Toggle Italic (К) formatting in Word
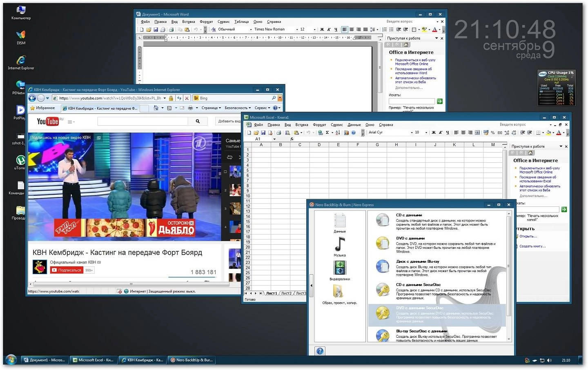Image resolution: width=588 pixels, height=370 pixels. 329,29
